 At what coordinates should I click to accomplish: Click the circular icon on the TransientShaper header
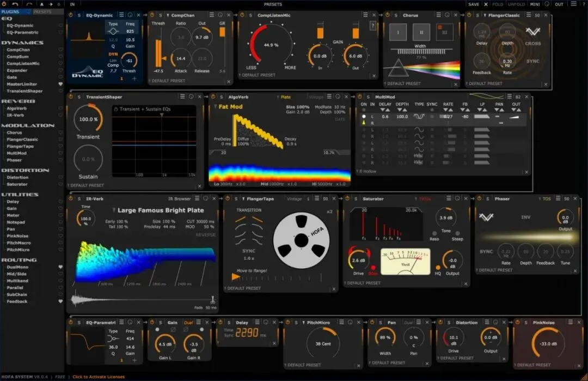coord(191,96)
